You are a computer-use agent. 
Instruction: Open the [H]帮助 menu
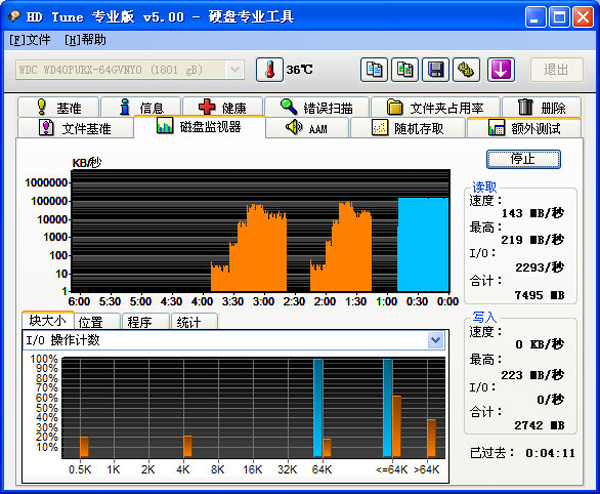(x=85, y=40)
